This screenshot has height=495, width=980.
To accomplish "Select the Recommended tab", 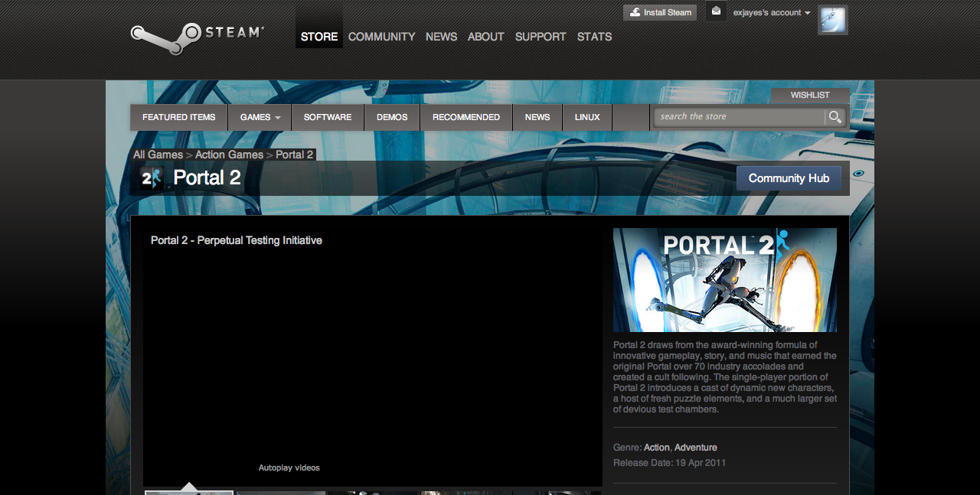I will [466, 117].
